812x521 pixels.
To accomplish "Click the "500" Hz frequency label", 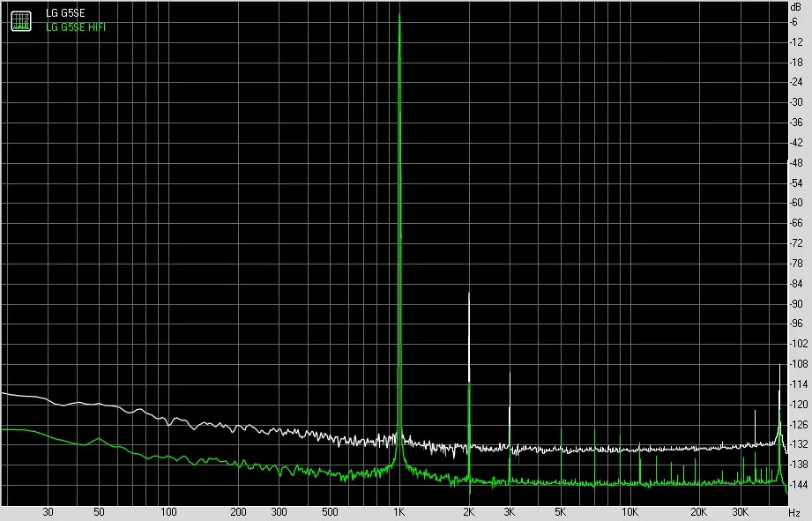I will (330, 512).
